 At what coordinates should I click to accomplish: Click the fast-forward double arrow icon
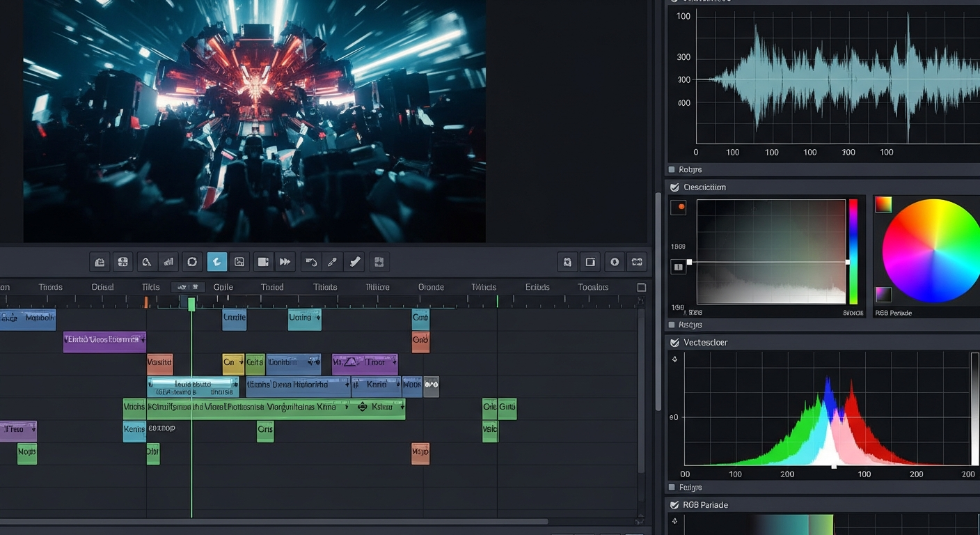[x=285, y=262]
